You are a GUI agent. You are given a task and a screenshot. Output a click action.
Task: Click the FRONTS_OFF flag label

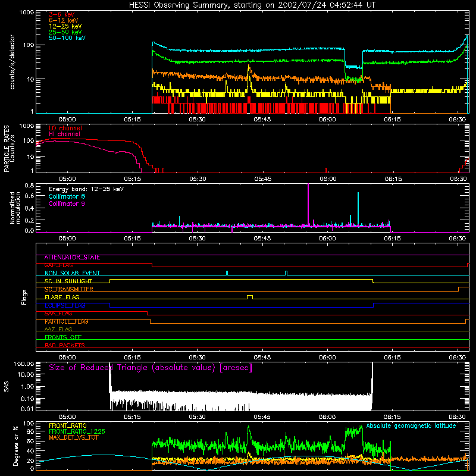coord(63,337)
